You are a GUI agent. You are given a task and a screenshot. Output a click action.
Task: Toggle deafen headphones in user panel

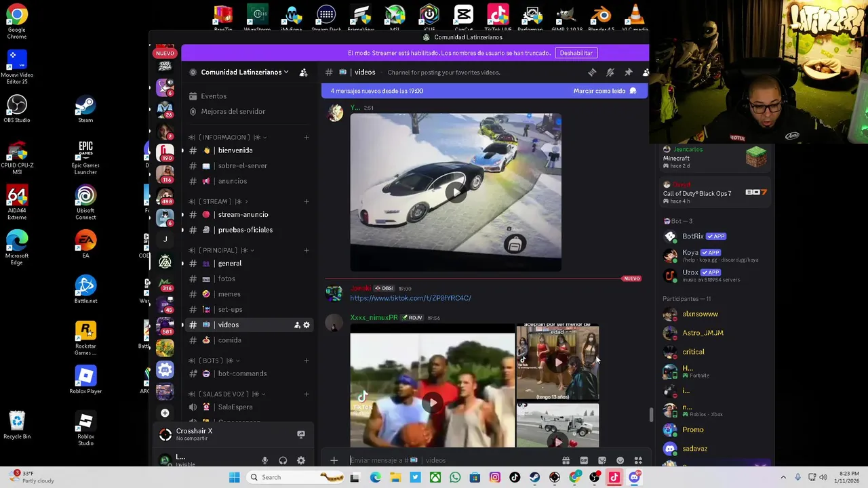coord(283,461)
